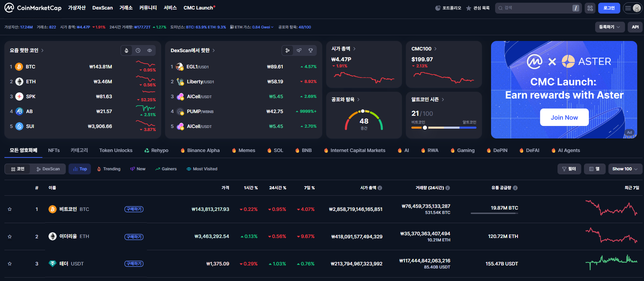
Task: Expand the 요즘 핫한 코인 section arrow
Action: click(x=42, y=50)
